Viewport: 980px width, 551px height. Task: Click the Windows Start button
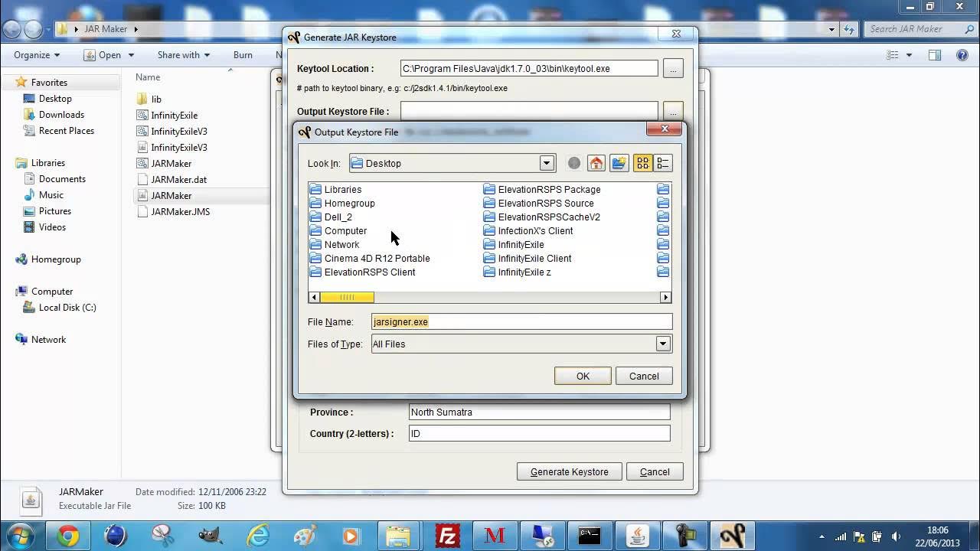click(x=21, y=535)
